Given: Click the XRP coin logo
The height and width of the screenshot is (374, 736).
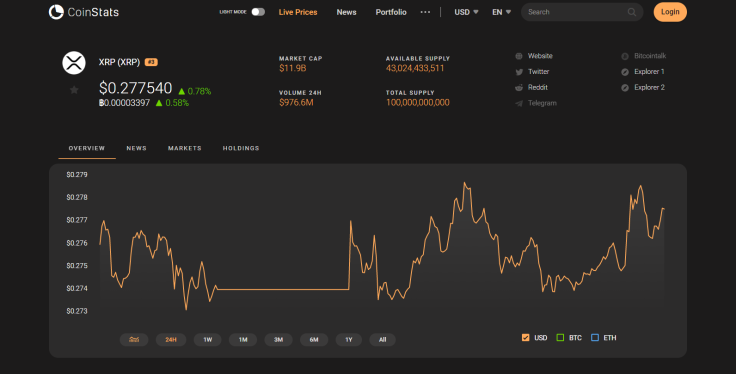Looking at the screenshot, I should pos(74,63).
